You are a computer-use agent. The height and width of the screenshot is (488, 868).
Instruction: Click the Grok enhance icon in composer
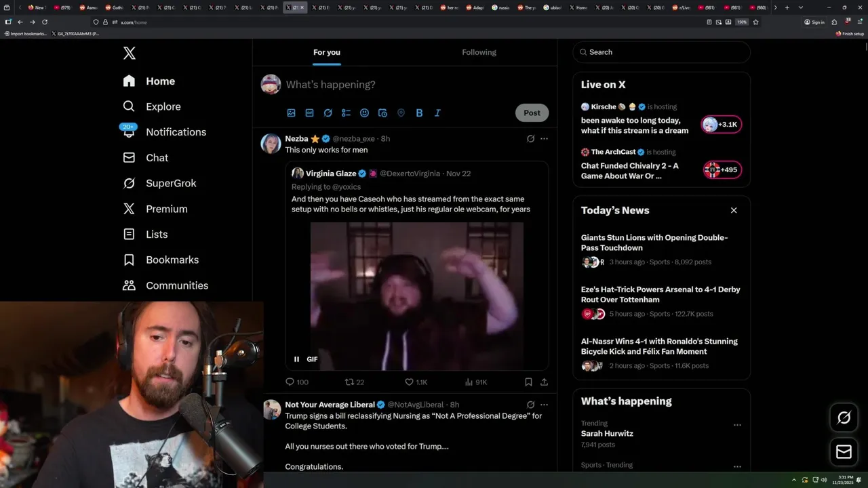click(328, 113)
